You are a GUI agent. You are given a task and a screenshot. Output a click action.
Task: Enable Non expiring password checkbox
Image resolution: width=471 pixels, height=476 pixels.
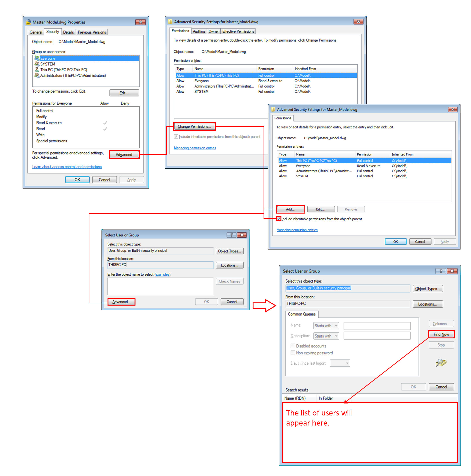pos(293,353)
